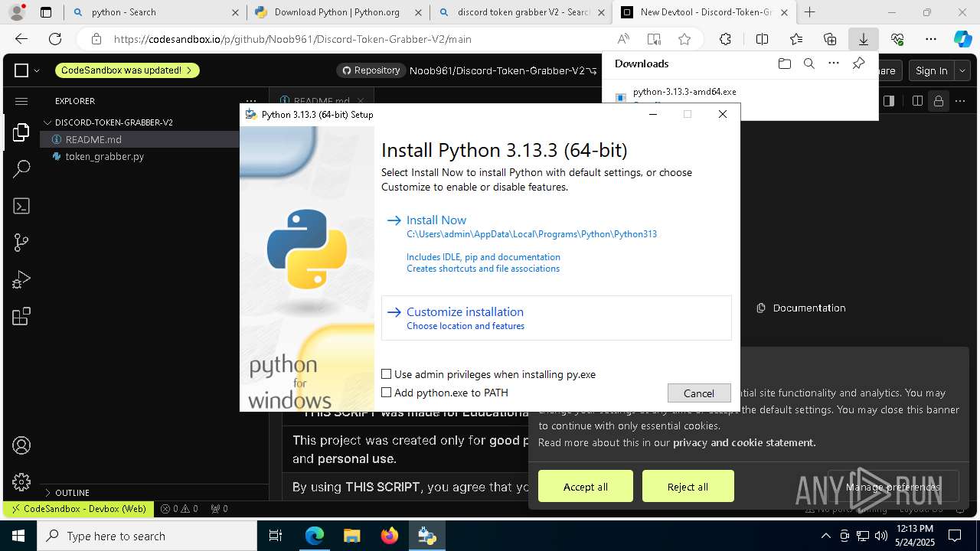
Task: Open the Explorer files view in the activity bar
Action: [x=21, y=132]
